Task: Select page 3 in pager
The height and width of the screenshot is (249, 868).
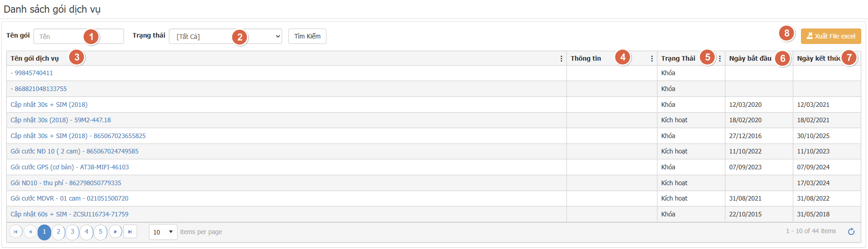Action: click(72, 232)
